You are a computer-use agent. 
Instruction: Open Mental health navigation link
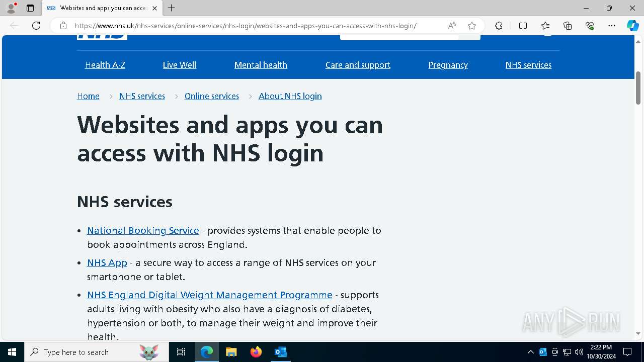[261, 65]
